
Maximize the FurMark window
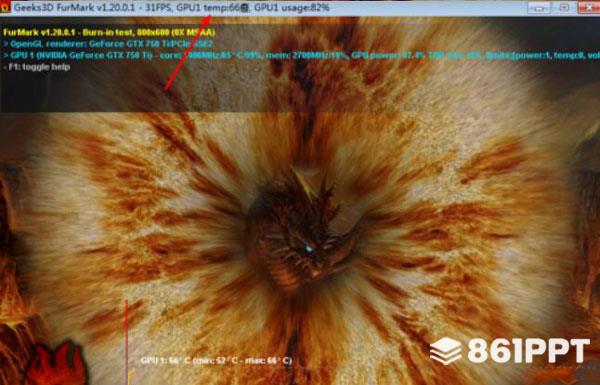pyautogui.click(x=564, y=7)
